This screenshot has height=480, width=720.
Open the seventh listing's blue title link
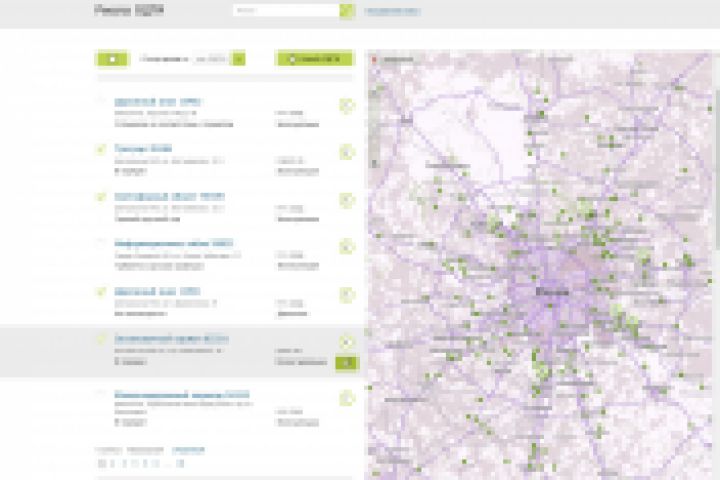(182, 395)
